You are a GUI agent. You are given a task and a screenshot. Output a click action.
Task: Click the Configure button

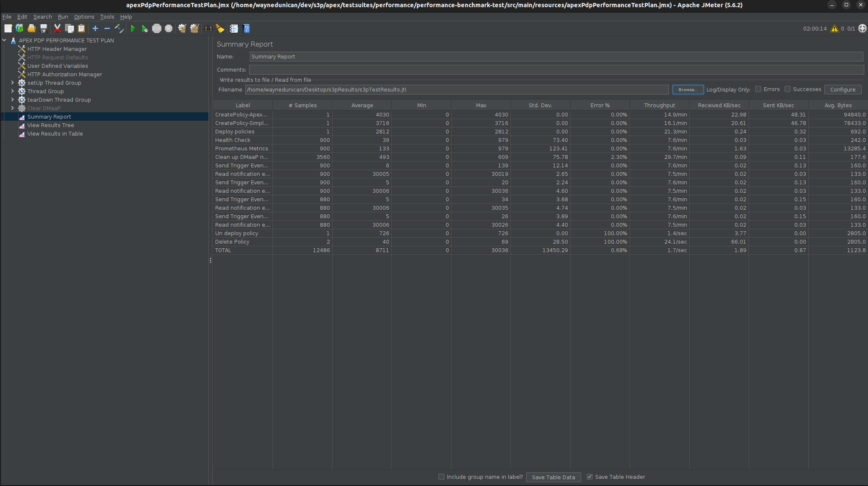(x=843, y=89)
